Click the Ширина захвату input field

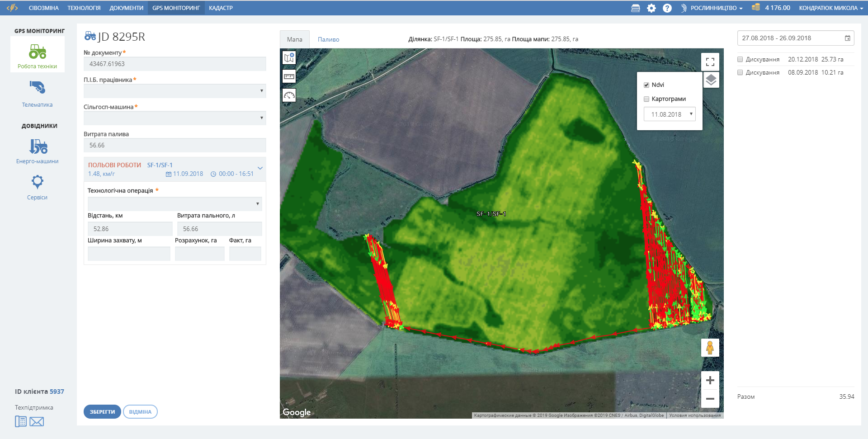pos(129,254)
